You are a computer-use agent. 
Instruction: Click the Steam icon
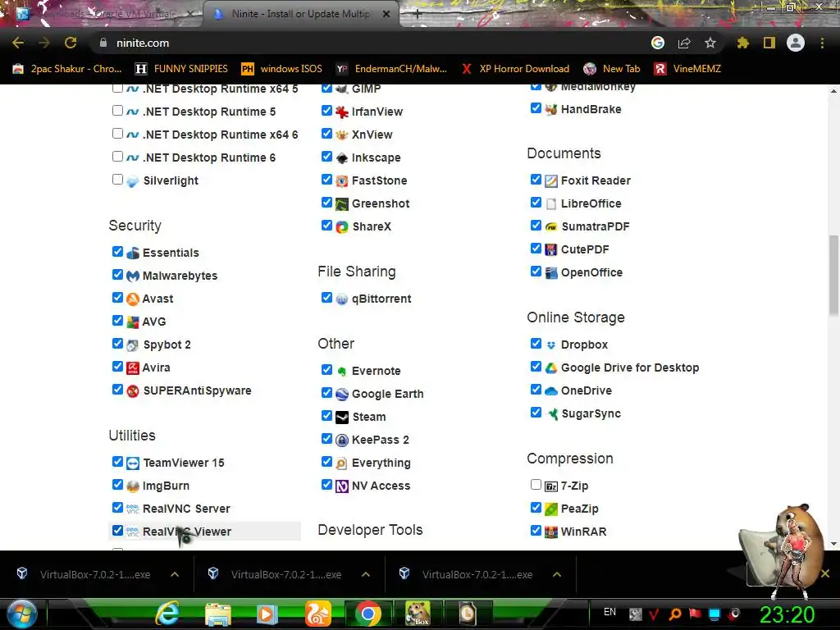click(x=342, y=418)
